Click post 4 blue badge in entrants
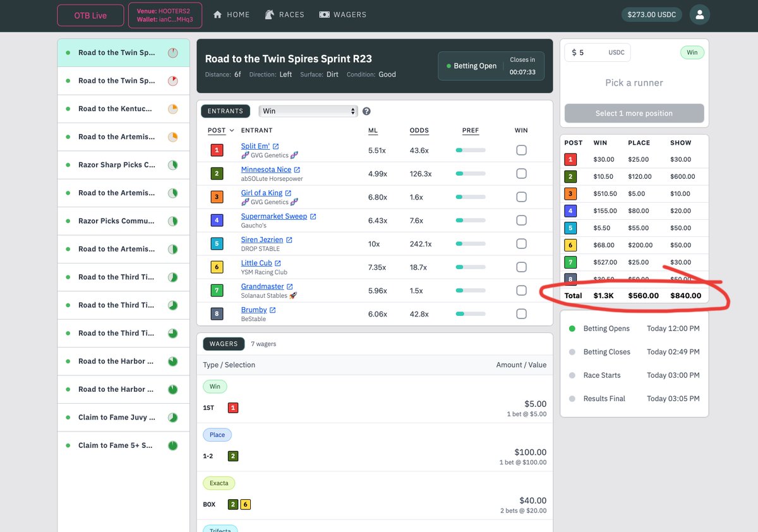758x532 pixels. pyautogui.click(x=217, y=221)
